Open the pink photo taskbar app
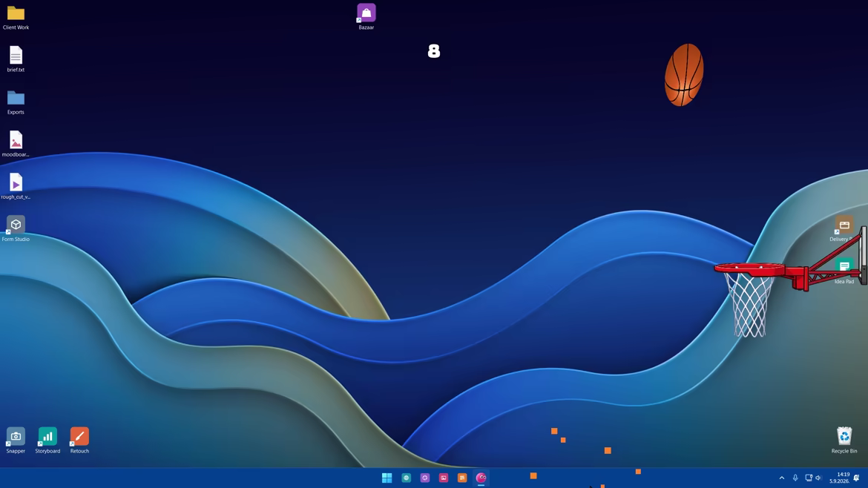The height and width of the screenshot is (488, 868). 444,478
